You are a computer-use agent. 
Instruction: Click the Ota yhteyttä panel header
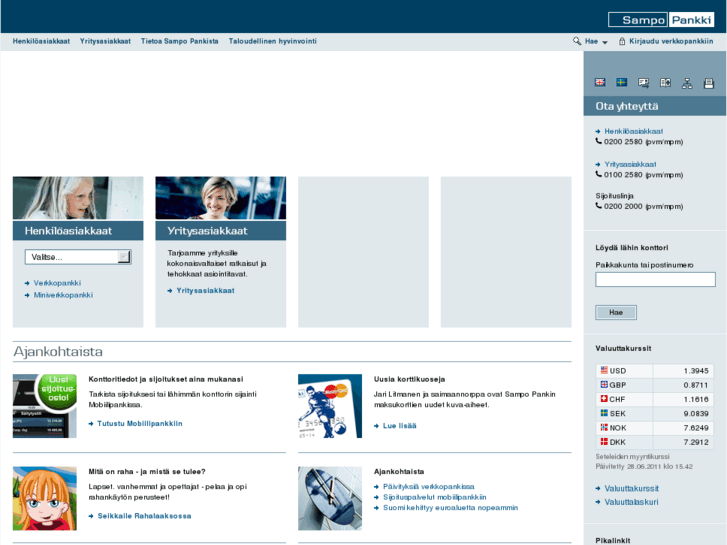tap(655, 106)
